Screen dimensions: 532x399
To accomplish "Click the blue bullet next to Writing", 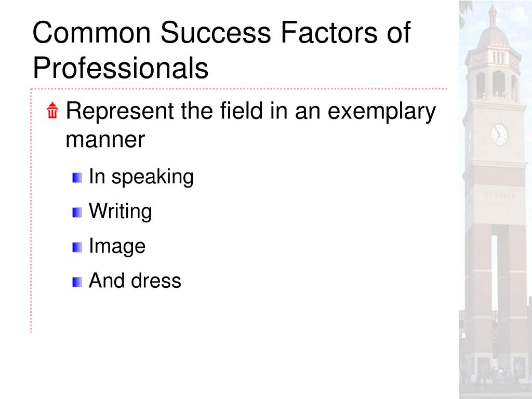I will (77, 212).
